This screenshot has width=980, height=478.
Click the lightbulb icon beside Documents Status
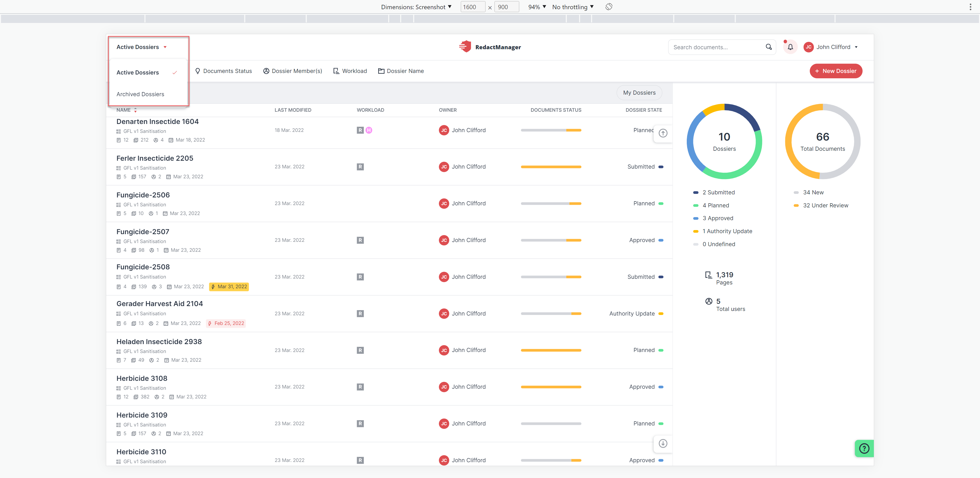[x=198, y=71]
